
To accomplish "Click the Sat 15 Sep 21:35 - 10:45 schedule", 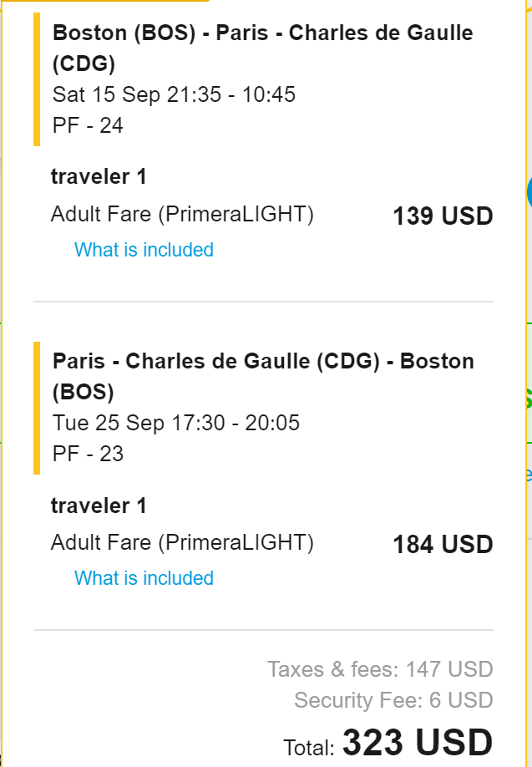I will click(x=174, y=94).
